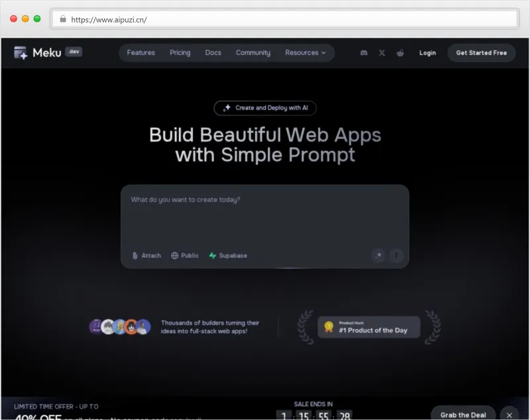Click the sparkle enhance prompt icon

tap(378, 255)
